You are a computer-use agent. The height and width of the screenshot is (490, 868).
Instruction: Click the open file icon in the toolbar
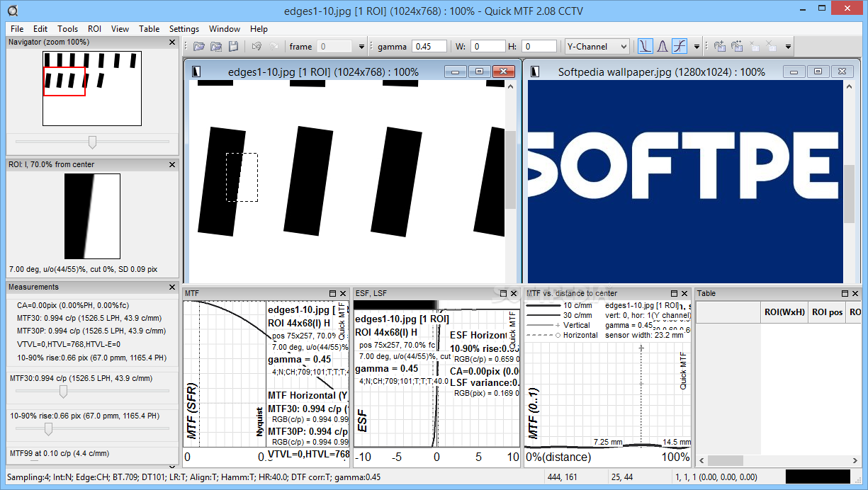click(199, 47)
